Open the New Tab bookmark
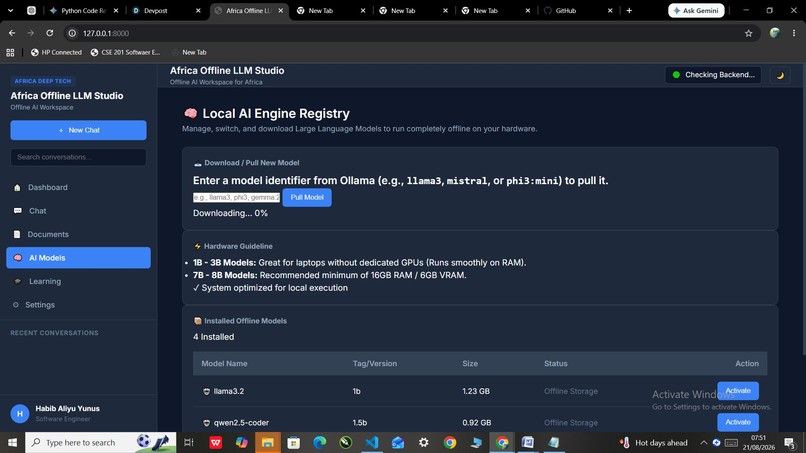 pyautogui.click(x=189, y=52)
